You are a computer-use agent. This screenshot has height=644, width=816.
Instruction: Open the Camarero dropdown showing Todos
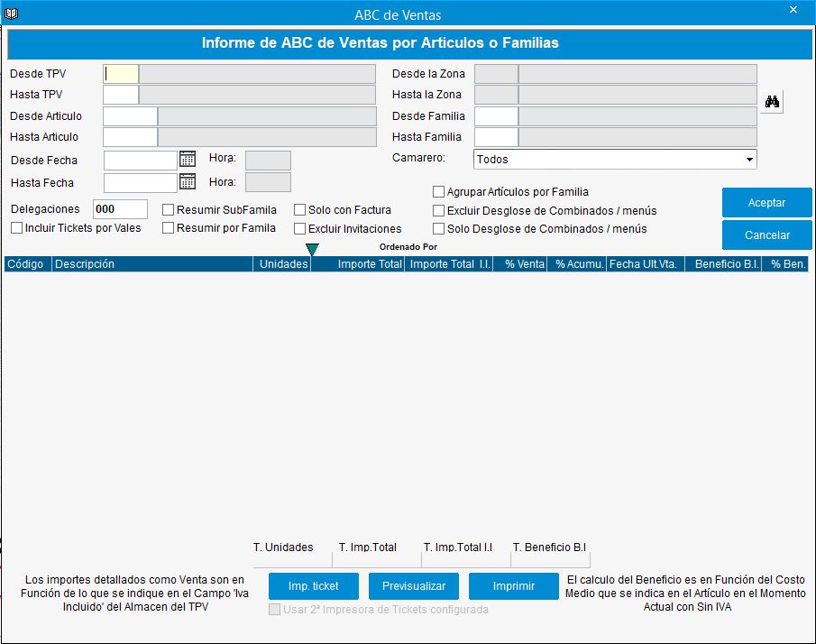748,159
